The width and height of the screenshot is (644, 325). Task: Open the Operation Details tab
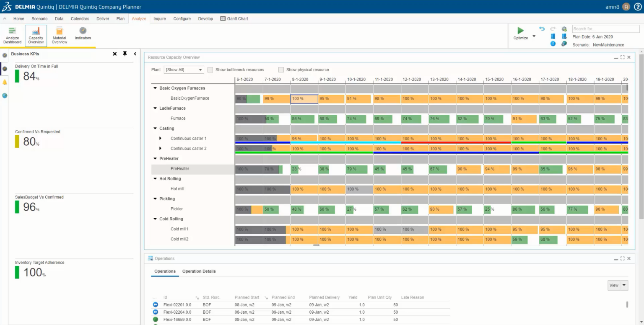199,271
